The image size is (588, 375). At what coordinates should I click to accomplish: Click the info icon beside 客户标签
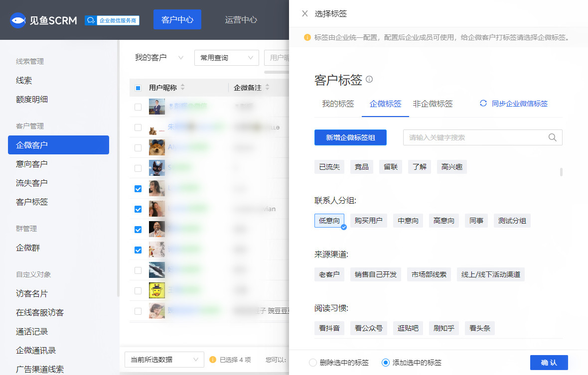369,79
